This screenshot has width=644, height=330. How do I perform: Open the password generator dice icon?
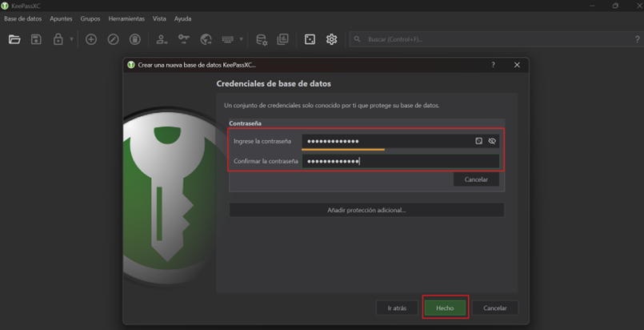click(310, 39)
